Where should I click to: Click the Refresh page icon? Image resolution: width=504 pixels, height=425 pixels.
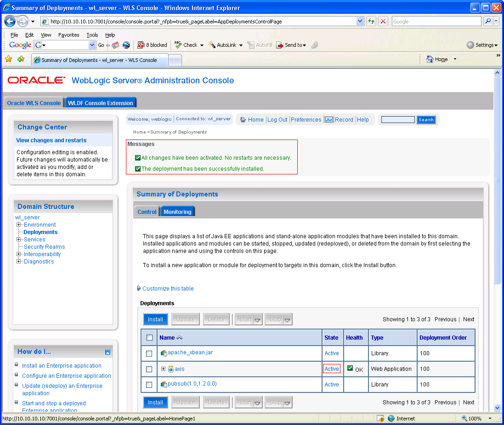[x=371, y=22]
